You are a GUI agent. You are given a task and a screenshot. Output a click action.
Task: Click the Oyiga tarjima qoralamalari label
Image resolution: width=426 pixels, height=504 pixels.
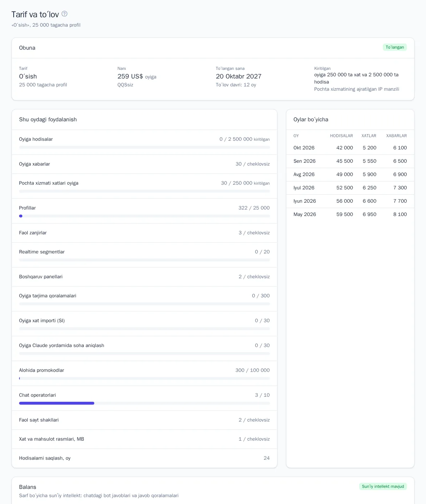47,296
